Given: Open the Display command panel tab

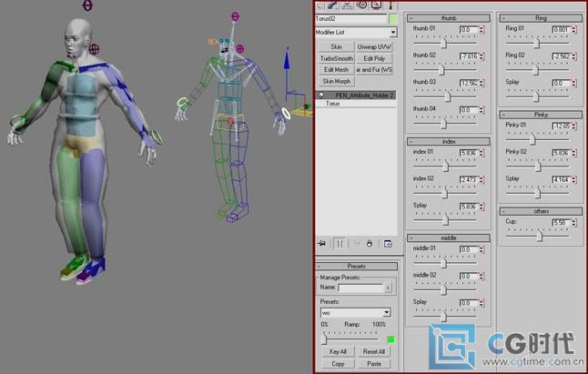Looking at the screenshot, I should pyautogui.click(x=376, y=5).
